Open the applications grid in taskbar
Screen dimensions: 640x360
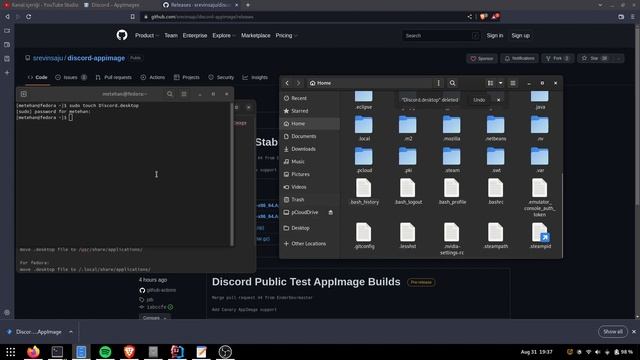click(x=10, y=351)
